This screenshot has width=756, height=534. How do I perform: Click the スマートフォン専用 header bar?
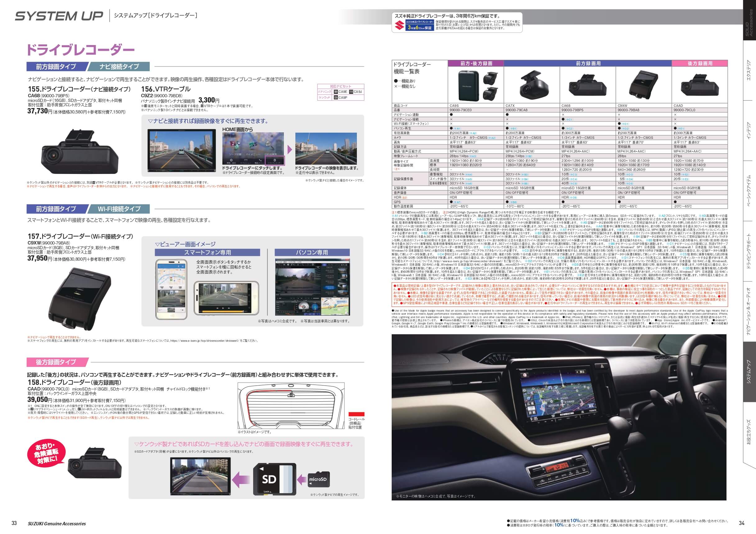coord(207,253)
